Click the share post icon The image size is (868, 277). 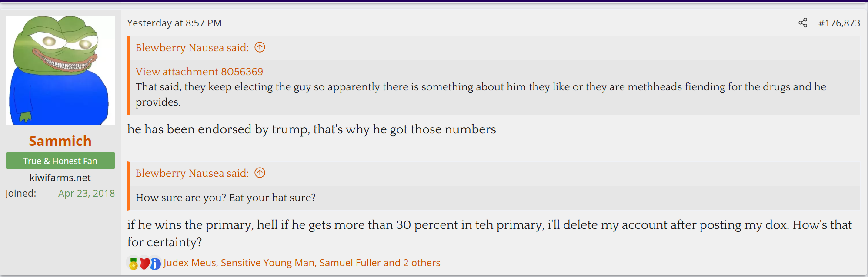click(803, 23)
